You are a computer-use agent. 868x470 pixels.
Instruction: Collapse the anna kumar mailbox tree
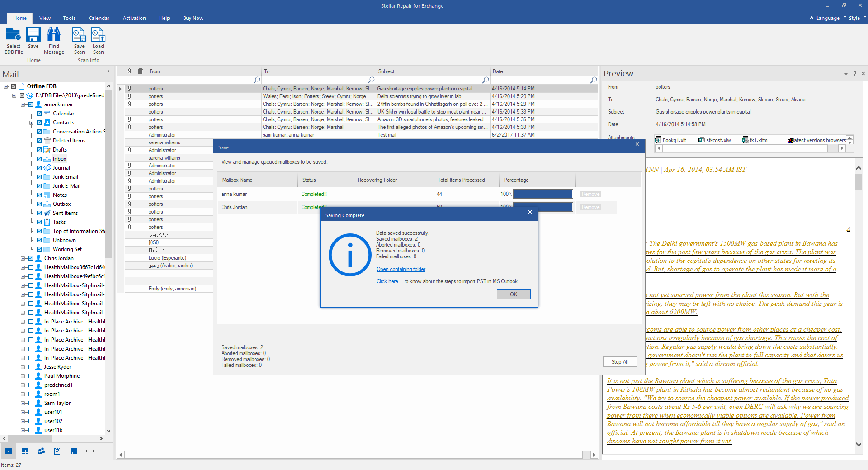click(23, 104)
